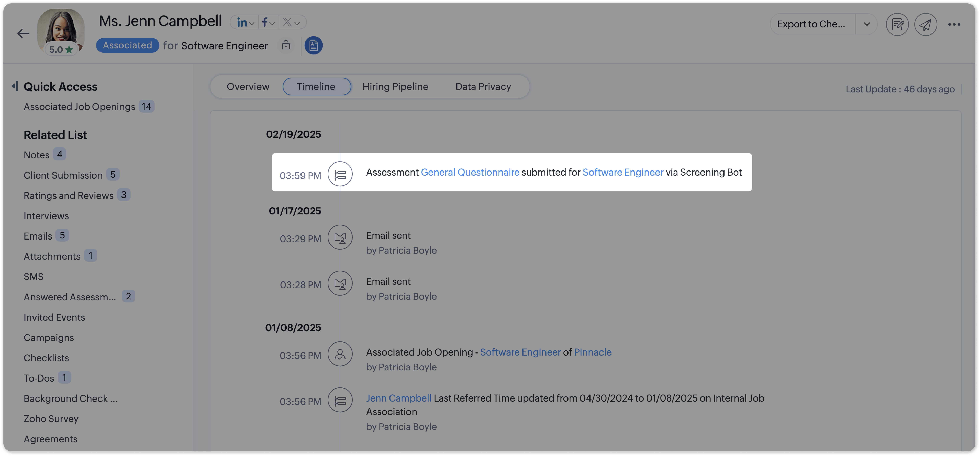Open Answered Assessments related list
The height and width of the screenshot is (456, 980).
[70, 297]
